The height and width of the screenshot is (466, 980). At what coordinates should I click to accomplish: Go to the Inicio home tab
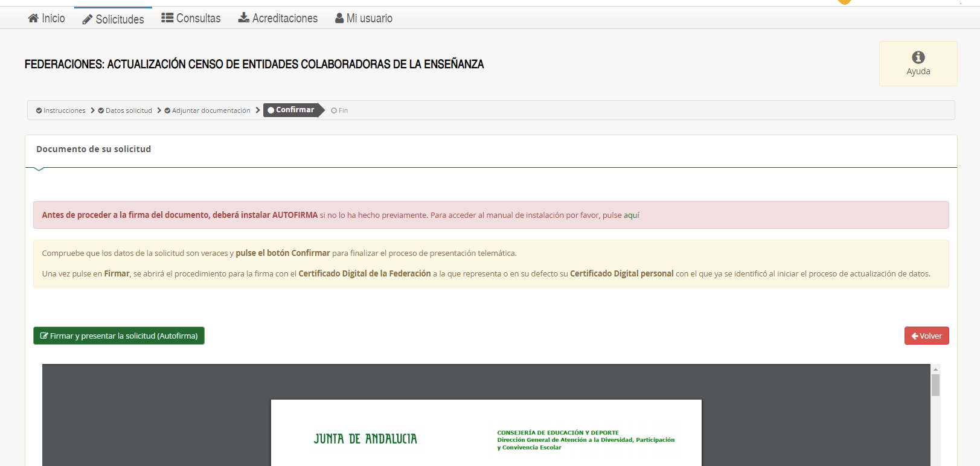click(x=46, y=18)
